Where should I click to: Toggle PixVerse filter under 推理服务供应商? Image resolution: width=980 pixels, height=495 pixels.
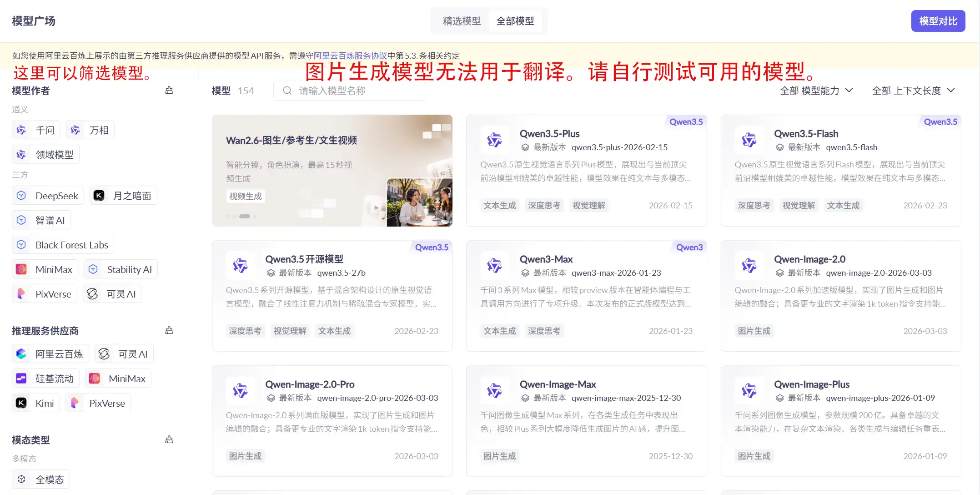(98, 403)
